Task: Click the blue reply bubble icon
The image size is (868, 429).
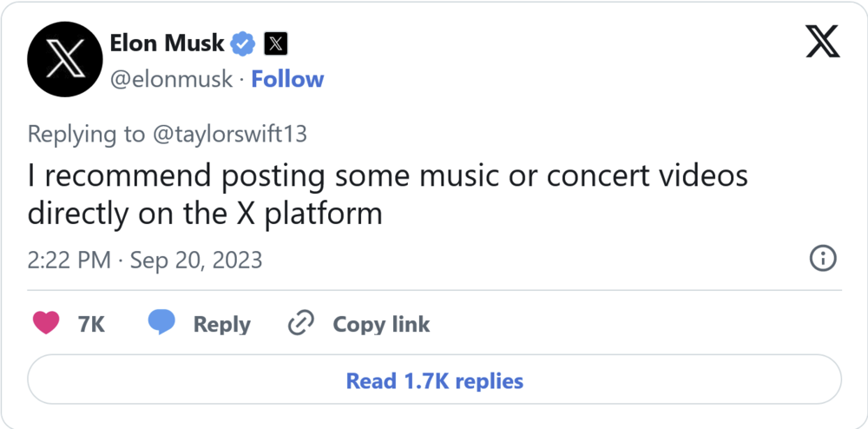Action: pos(161,323)
